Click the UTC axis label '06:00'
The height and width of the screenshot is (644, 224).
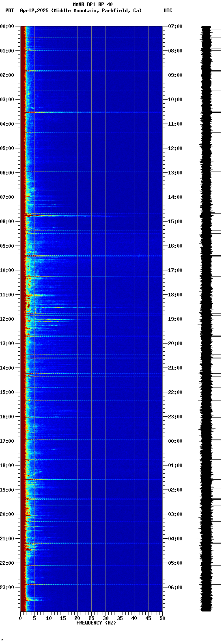coord(175,587)
